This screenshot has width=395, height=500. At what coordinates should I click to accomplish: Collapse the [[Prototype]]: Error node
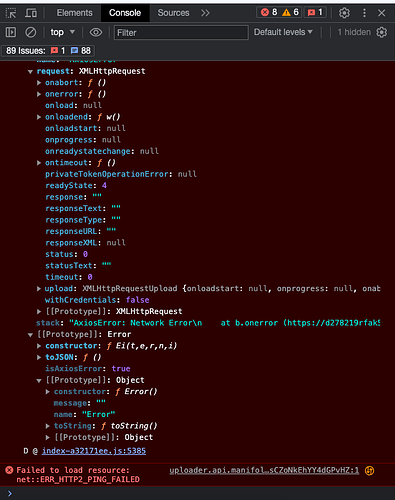pos(30,334)
